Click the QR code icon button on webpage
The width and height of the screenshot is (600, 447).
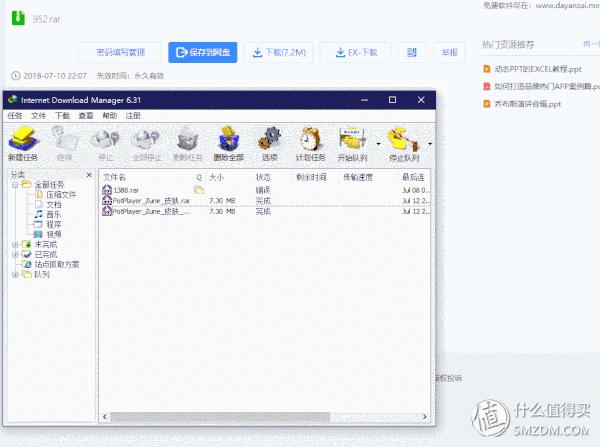point(412,52)
